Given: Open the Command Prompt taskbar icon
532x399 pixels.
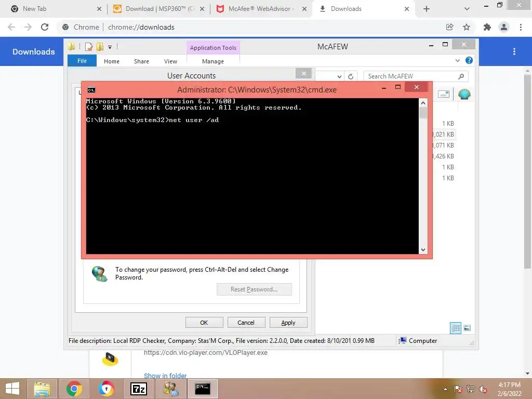Looking at the screenshot, I should [x=203, y=389].
